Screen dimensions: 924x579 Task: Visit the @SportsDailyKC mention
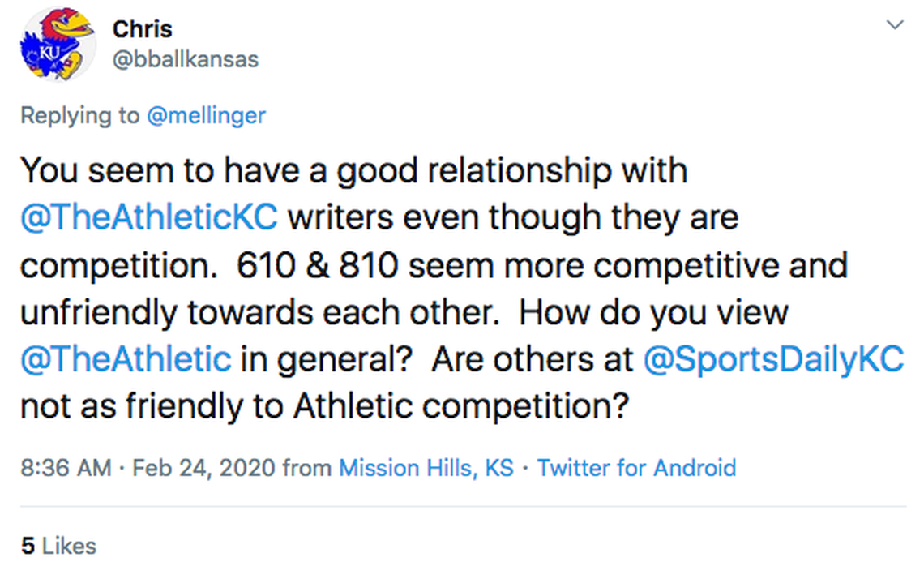[772, 359]
